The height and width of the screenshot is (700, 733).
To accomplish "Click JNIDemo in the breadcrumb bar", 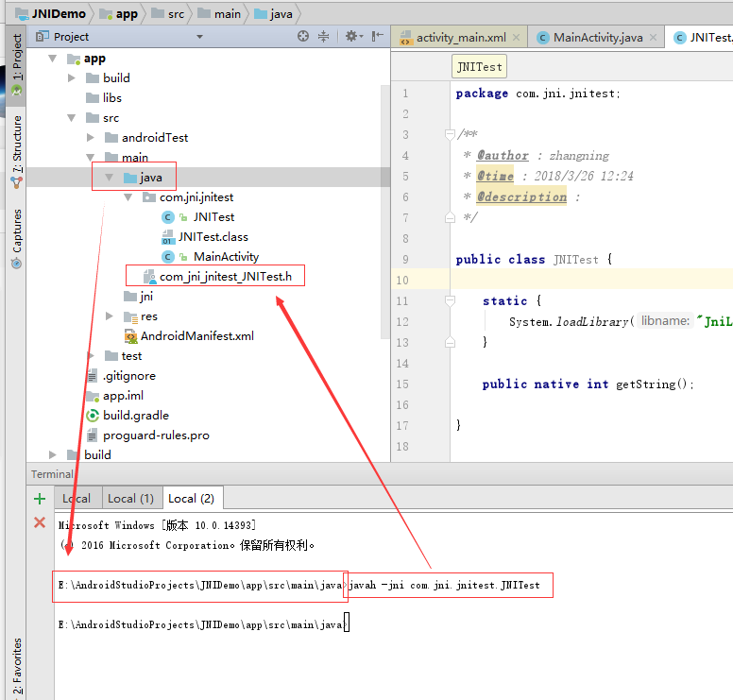I will click(x=50, y=14).
